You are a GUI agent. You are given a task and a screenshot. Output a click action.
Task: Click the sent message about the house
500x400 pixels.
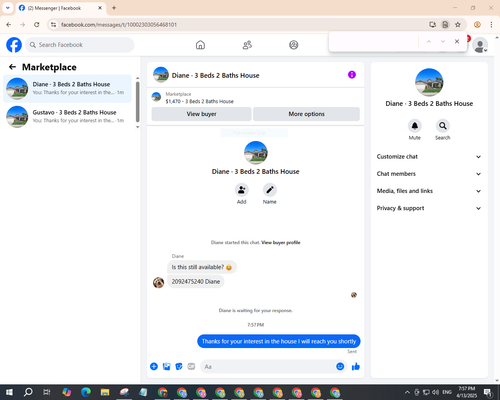coord(279,341)
